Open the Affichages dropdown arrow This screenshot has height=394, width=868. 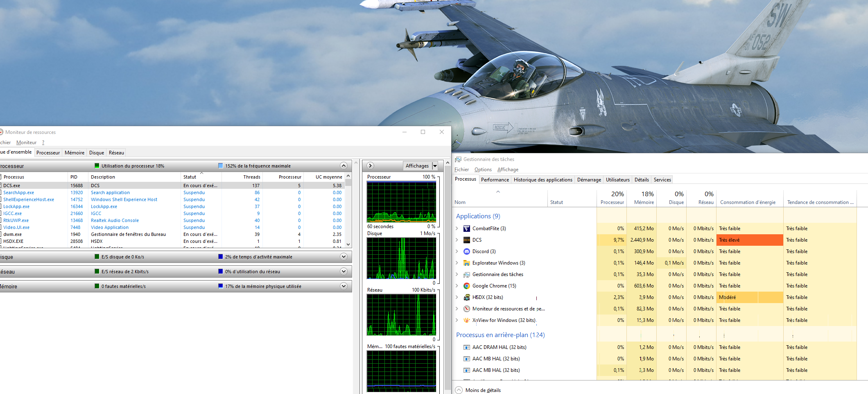click(435, 166)
